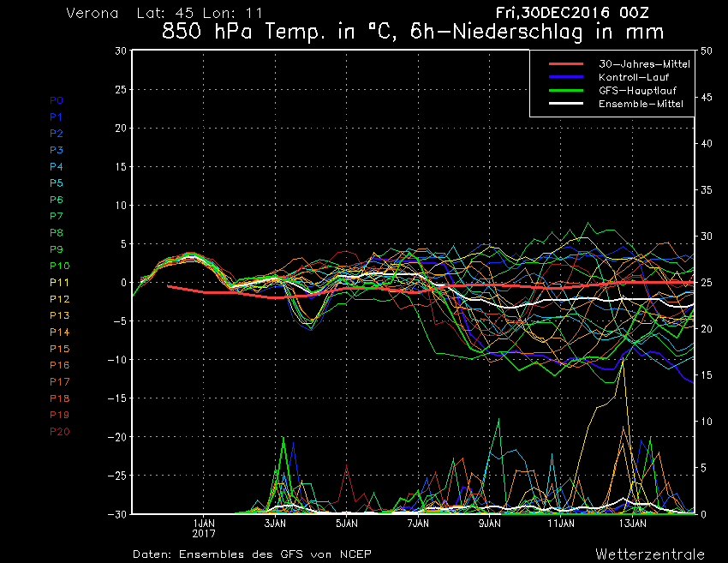Click the white Ensemble-Mittel legend line
Image resolution: width=728 pixels, height=563 pixels.
pyautogui.click(x=566, y=103)
